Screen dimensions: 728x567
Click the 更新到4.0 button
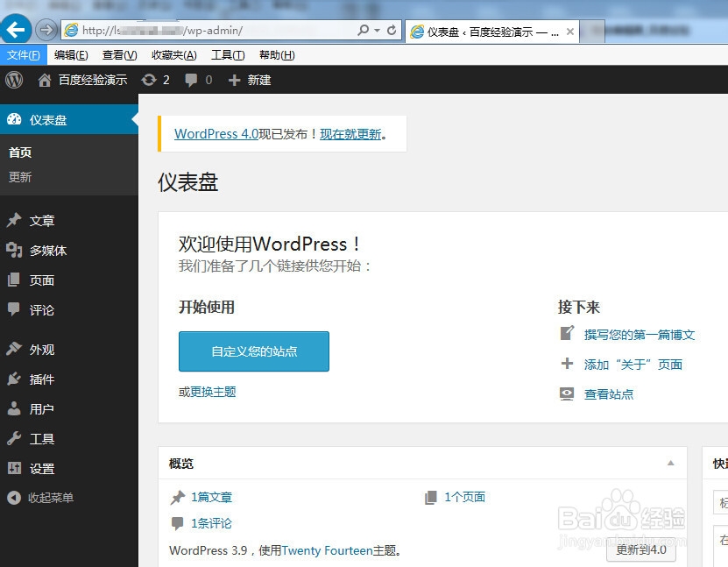tap(641, 549)
